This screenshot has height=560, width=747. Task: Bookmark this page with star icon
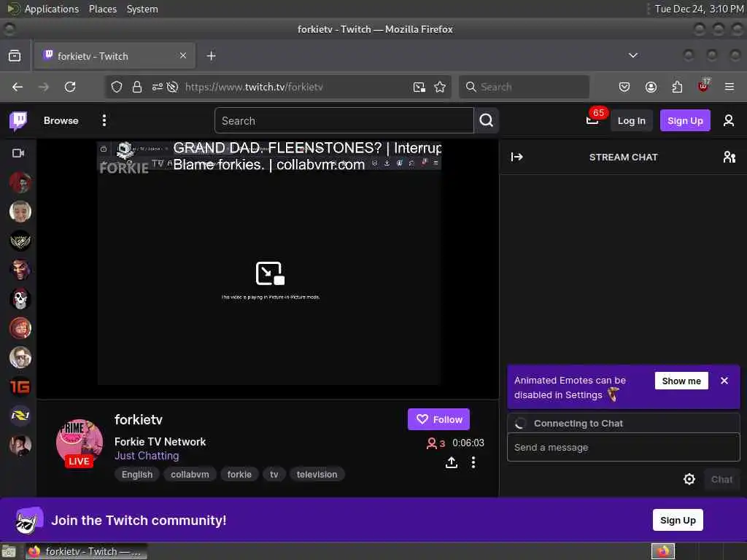(x=440, y=87)
